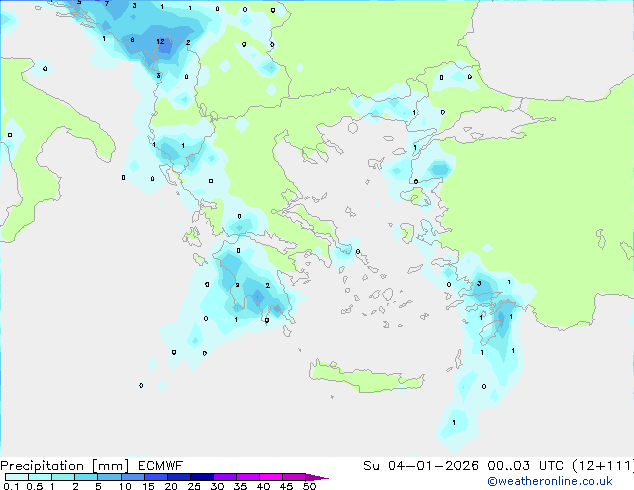Click the "50" legend tick label

tap(309, 486)
